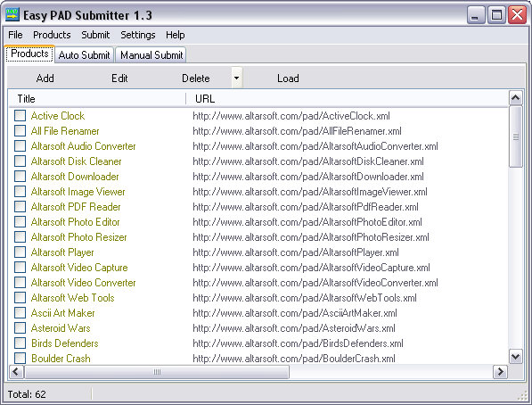Click the BoulderCrash.xml URL
Viewport: 532px width, 405px height.
[x=294, y=359]
